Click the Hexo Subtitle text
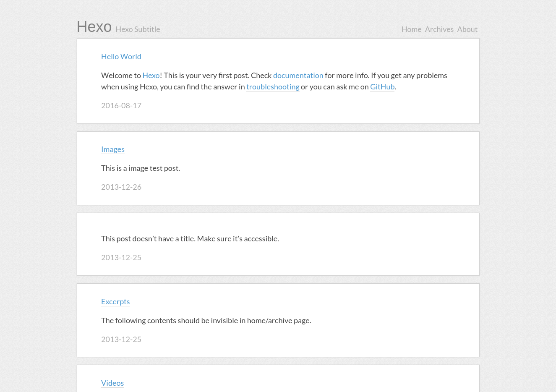Screen dimensions: 556x392 (138, 29)
